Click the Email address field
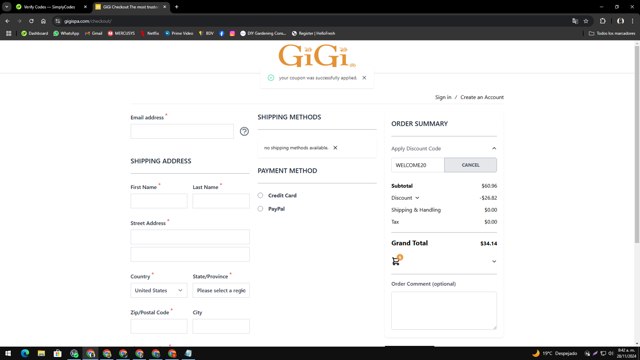The width and height of the screenshot is (640, 360). pos(182,131)
